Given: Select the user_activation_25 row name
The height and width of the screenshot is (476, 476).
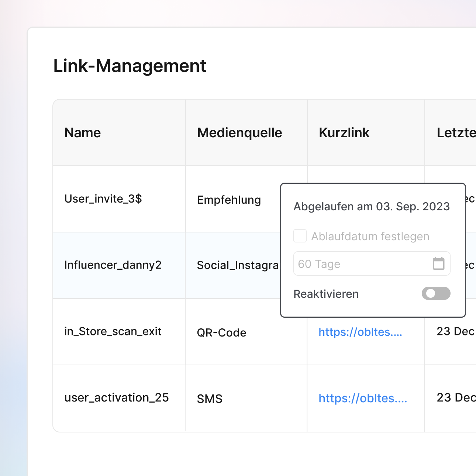Looking at the screenshot, I should (116, 398).
